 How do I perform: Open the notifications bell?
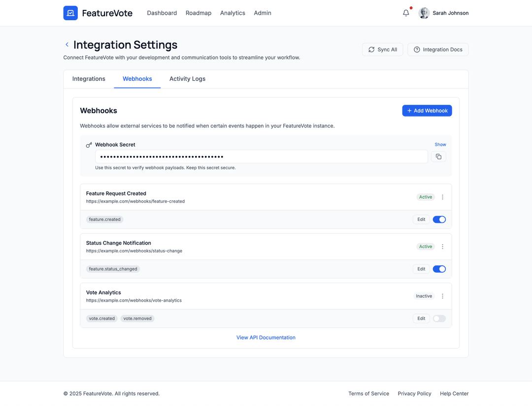(406, 13)
